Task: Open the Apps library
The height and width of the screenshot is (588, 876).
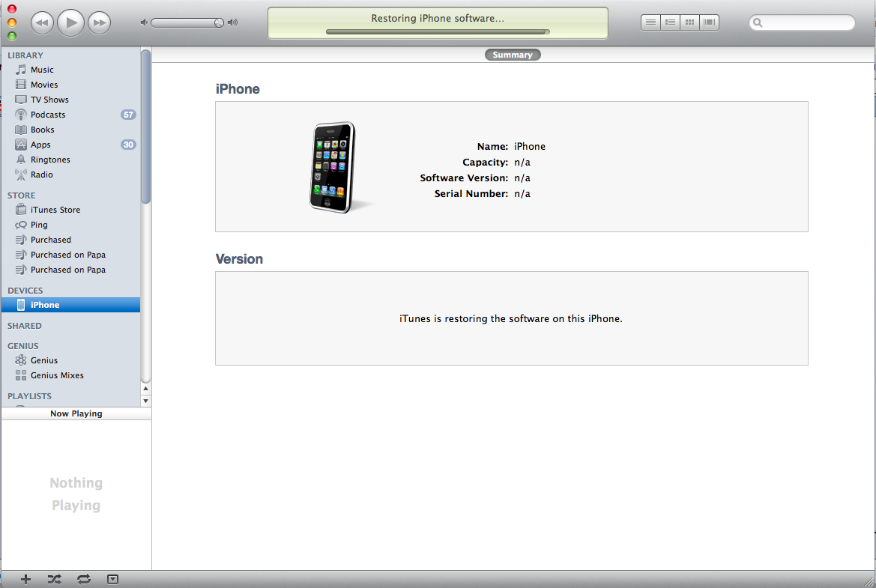Action: tap(70, 145)
